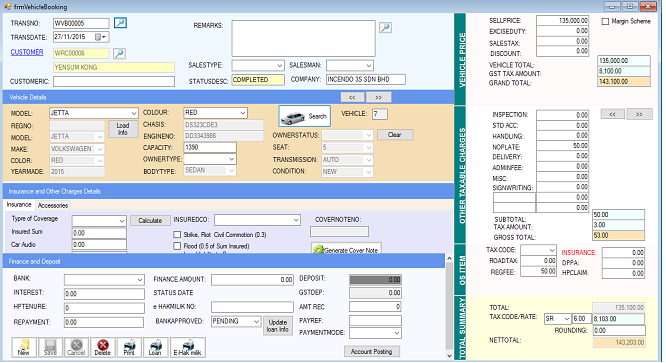The width and height of the screenshot is (666, 363).
Task: Go to previous vehicle with << button
Action: click(352, 97)
